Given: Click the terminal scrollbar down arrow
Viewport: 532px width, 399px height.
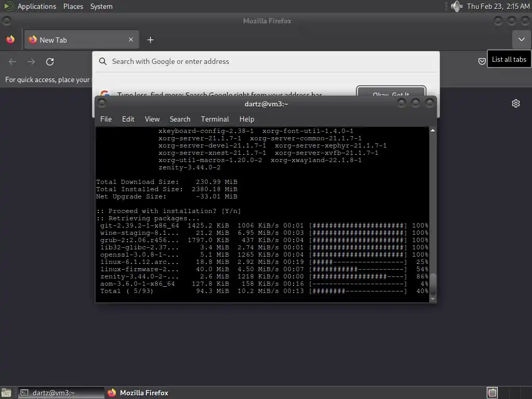Looking at the screenshot, I should pos(433,299).
